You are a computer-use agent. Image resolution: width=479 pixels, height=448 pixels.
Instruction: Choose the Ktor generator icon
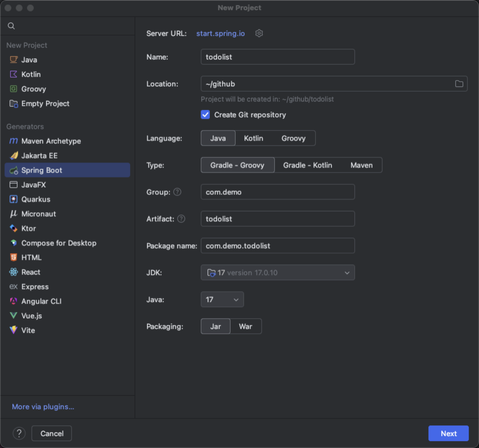tap(14, 228)
